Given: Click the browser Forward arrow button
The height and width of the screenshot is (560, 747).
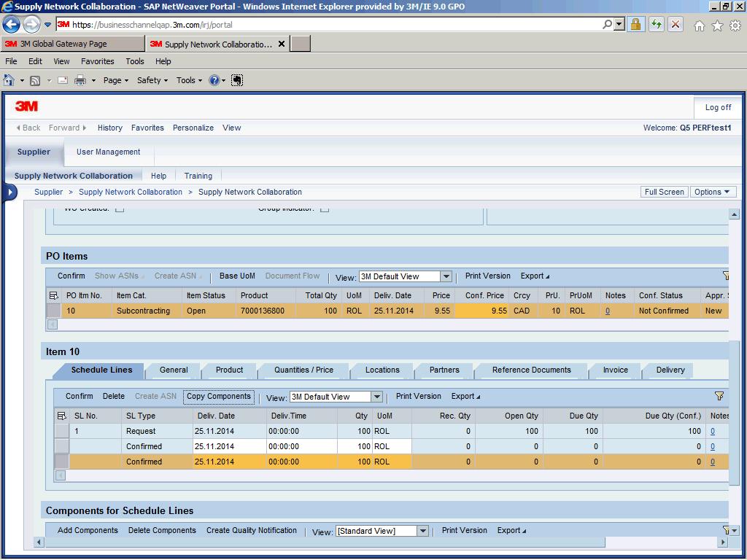Looking at the screenshot, I should click(31, 24).
